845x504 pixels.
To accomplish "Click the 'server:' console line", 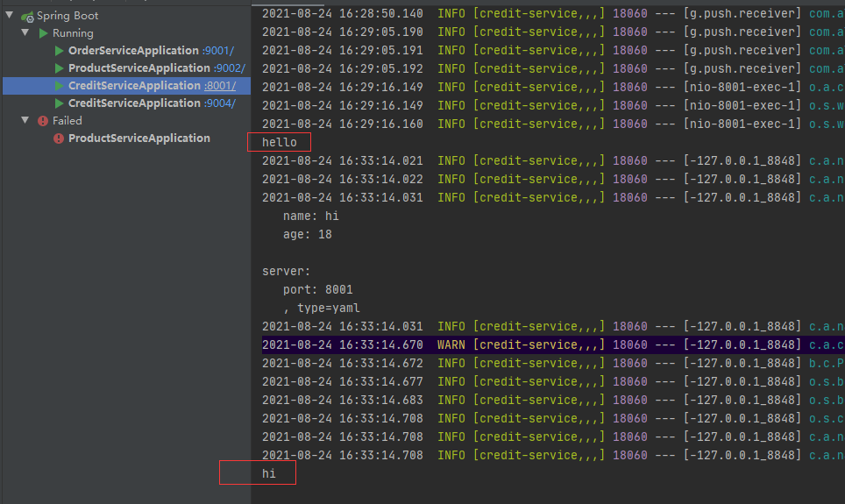I will (286, 271).
